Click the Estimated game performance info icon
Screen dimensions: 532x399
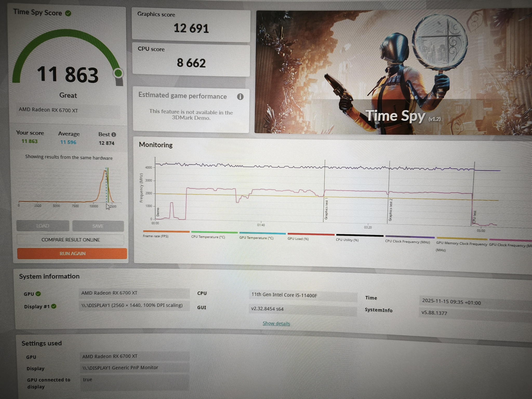pos(240,97)
